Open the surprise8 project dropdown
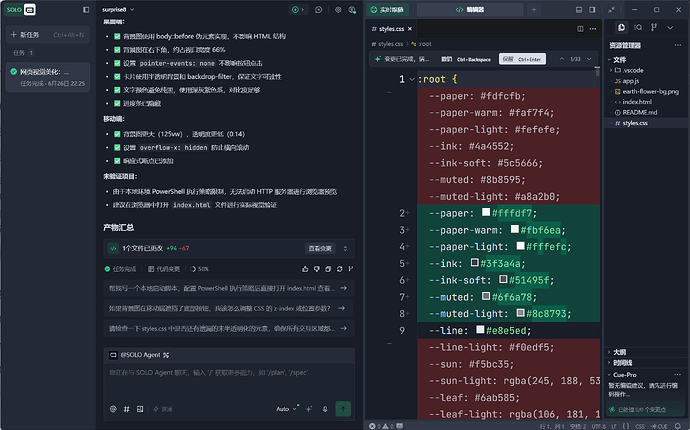The image size is (690, 430). coord(118,10)
